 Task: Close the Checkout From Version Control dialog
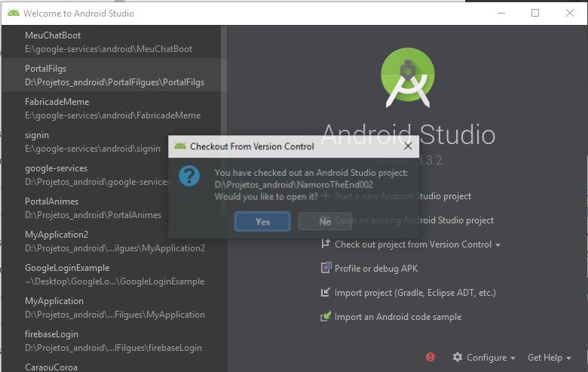[x=408, y=146]
